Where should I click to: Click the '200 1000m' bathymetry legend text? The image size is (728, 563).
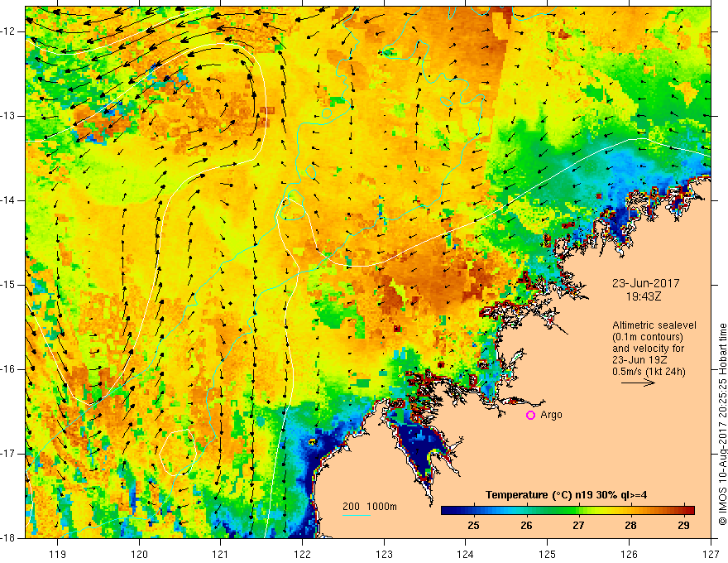click(370, 507)
